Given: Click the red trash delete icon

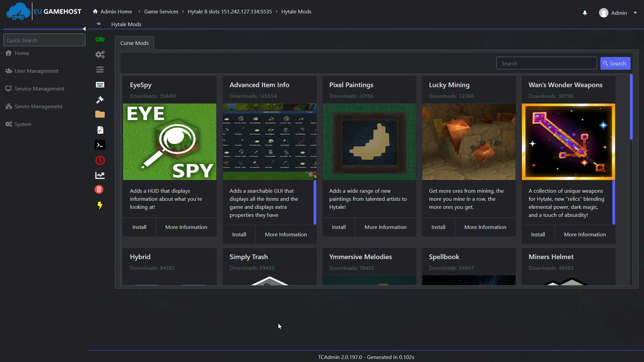Looking at the screenshot, I should pyautogui.click(x=99, y=190).
